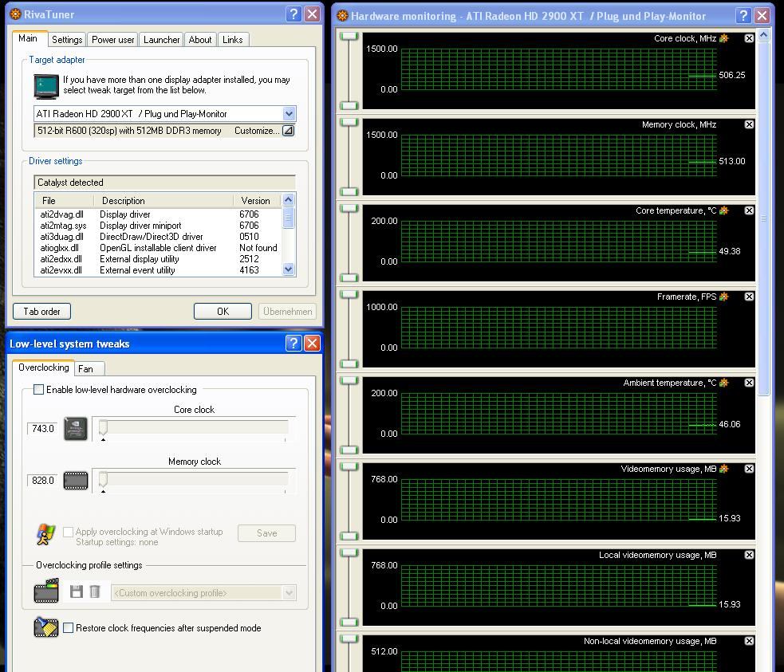Hide the Core temperature graph with its X

(749, 210)
